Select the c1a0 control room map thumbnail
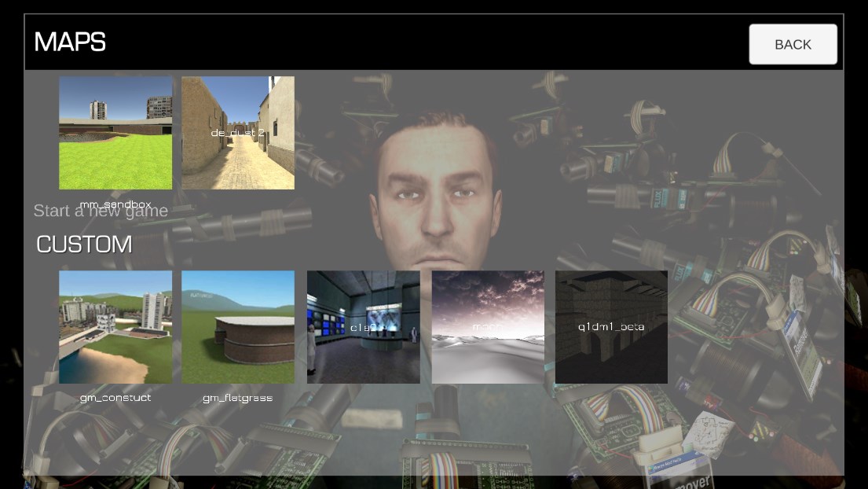The width and height of the screenshot is (868, 489). pos(364,327)
